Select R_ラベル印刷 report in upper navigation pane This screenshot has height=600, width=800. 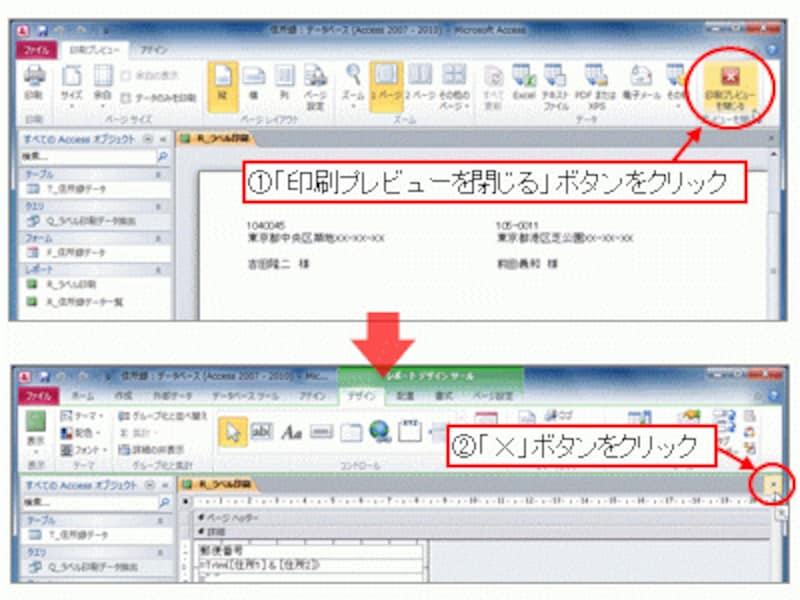click(95, 284)
